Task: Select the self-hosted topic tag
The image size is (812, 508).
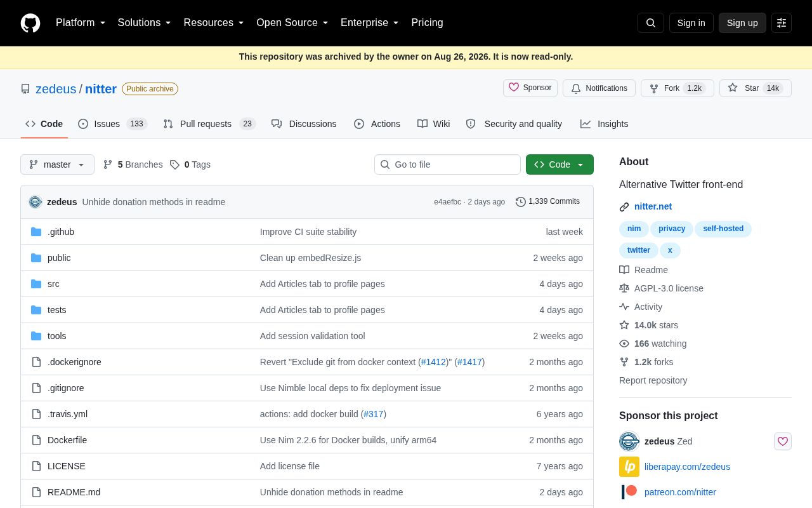Action: (723, 229)
